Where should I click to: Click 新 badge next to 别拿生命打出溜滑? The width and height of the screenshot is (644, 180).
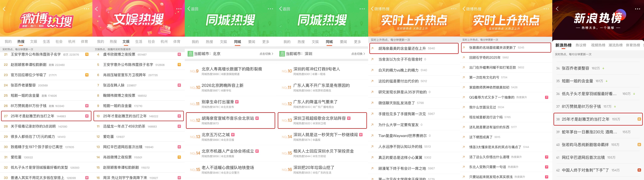pos(237,102)
